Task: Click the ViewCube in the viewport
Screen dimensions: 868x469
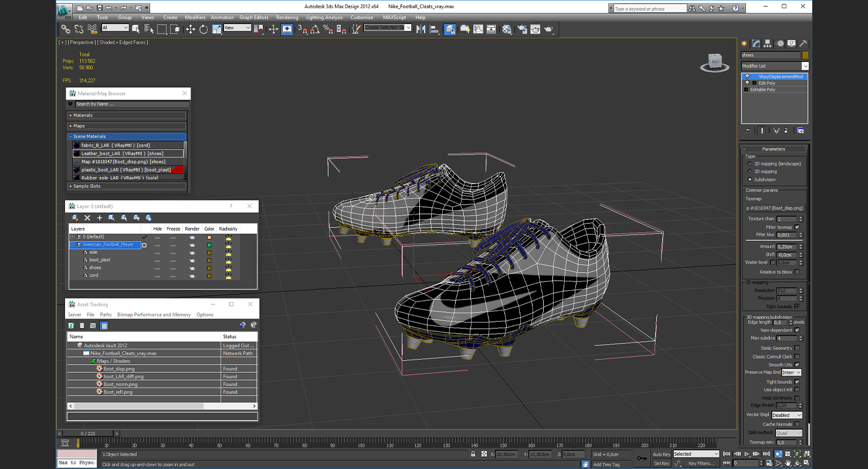Action: click(714, 63)
